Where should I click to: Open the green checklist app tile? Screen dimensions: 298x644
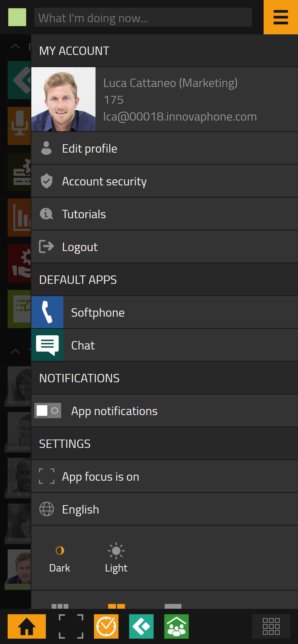click(19, 309)
